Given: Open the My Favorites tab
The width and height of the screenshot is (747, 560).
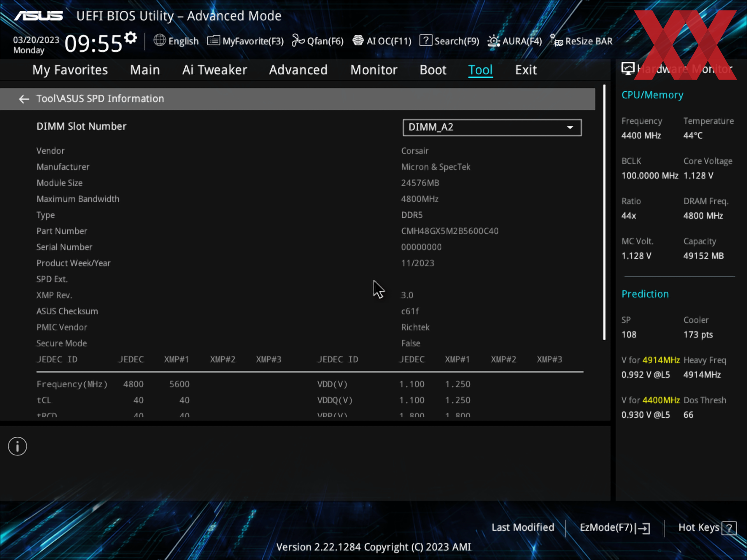Looking at the screenshot, I should tap(70, 70).
